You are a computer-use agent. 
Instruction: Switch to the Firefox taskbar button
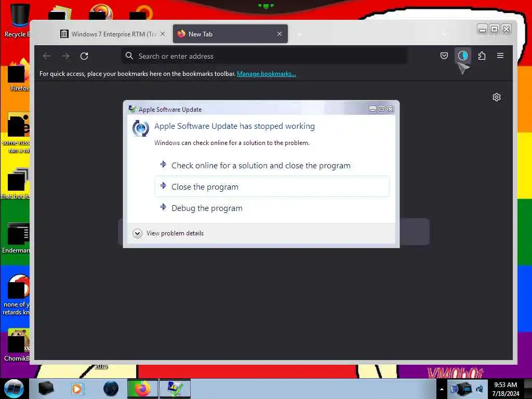142,389
